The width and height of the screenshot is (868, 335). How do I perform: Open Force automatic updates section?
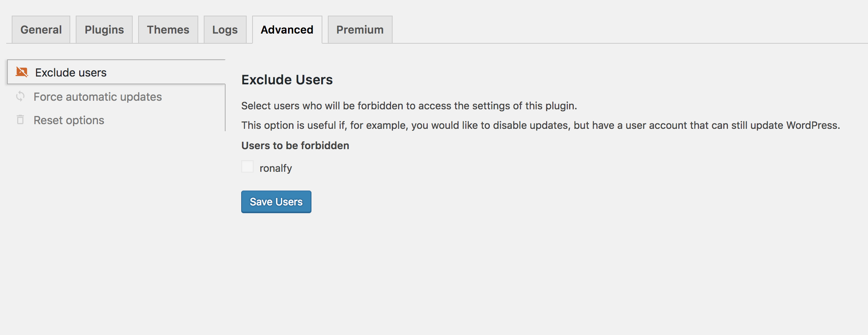pyautogui.click(x=98, y=97)
